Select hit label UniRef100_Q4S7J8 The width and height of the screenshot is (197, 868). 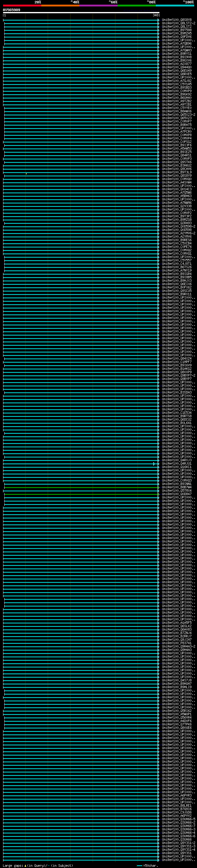177,680
